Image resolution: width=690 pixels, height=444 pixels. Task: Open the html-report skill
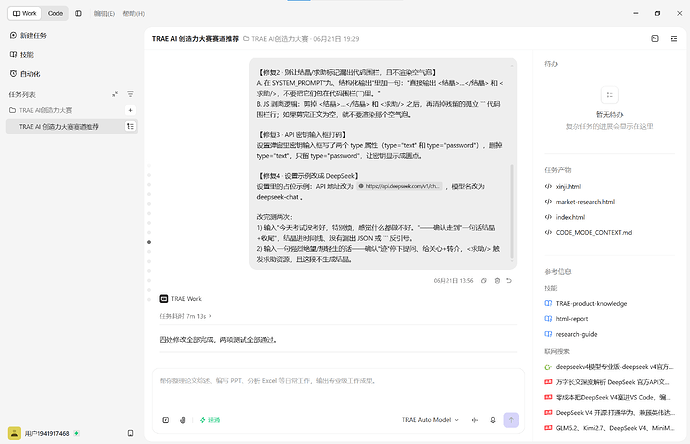[x=572, y=319]
